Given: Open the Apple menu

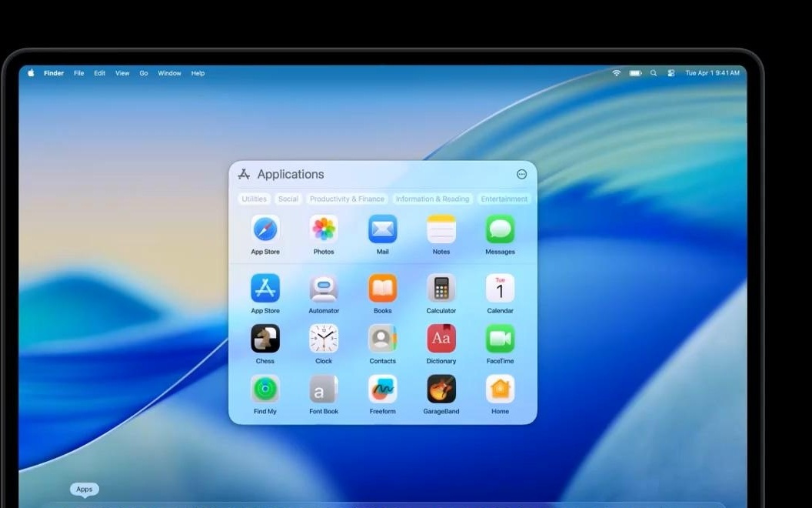Looking at the screenshot, I should point(31,73).
